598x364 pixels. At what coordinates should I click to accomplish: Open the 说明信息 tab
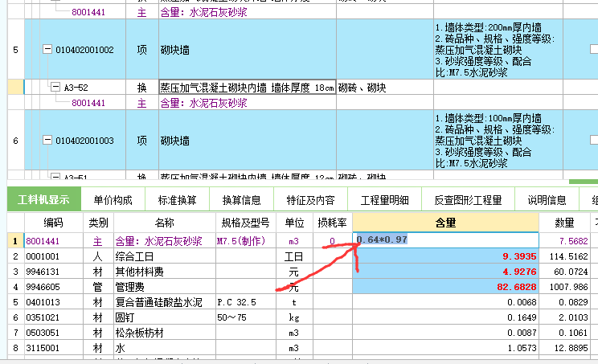pos(547,200)
